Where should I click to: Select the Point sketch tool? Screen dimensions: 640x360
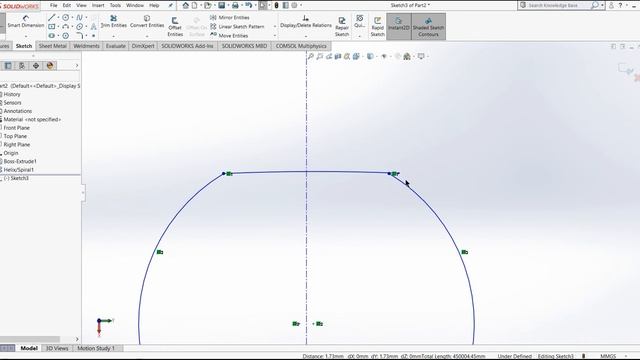(x=93, y=36)
